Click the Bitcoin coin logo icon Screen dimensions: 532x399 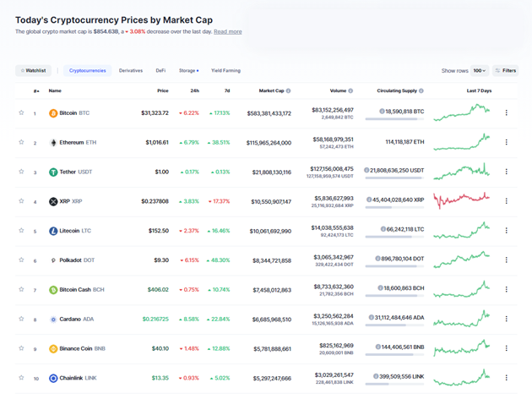(x=53, y=113)
